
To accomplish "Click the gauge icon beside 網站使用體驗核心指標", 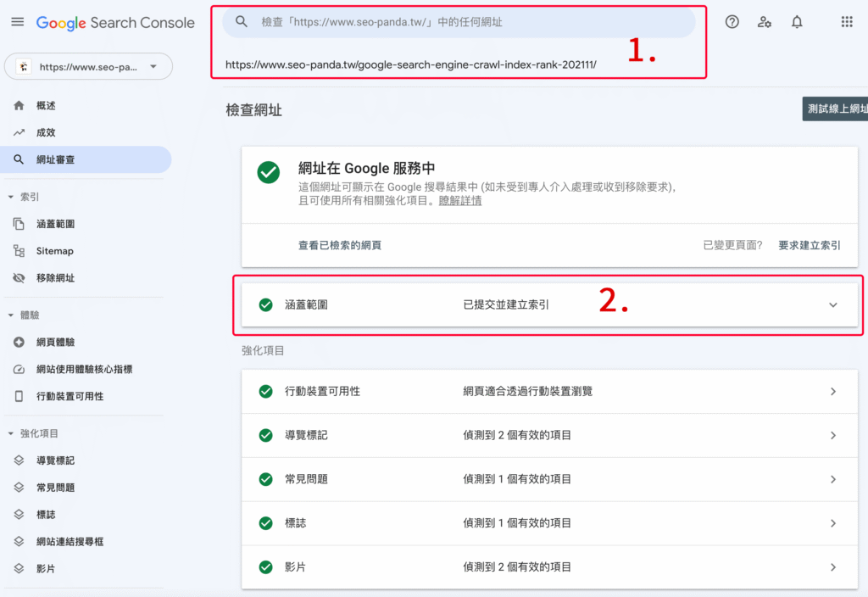I will [19, 370].
